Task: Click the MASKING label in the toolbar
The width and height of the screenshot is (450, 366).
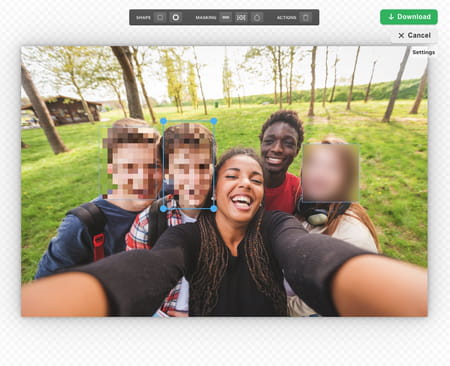Action: (x=206, y=18)
